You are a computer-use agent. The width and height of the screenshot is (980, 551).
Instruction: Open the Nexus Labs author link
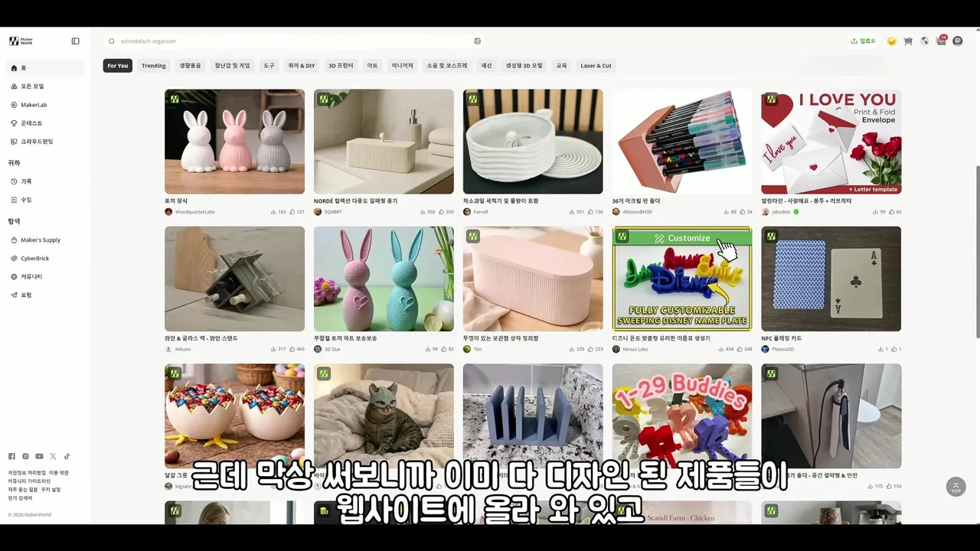(635, 349)
